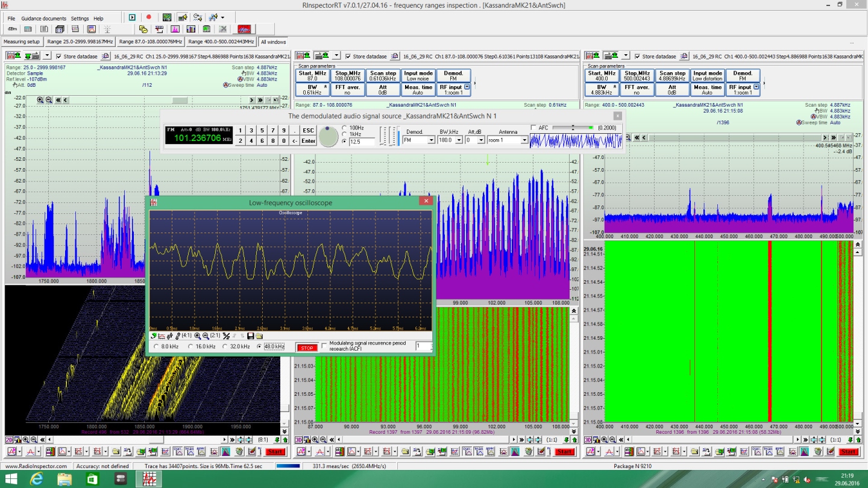Click the red record button in top toolbar
Image resolution: width=868 pixels, height=488 pixels.
point(149,17)
